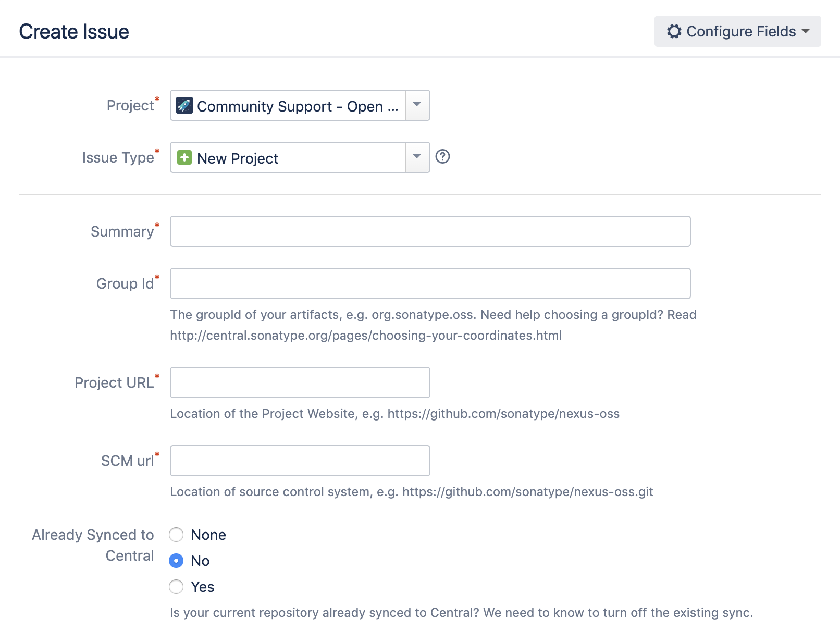The width and height of the screenshot is (840, 643).
Task: Expand the Issue Type dropdown arrow
Action: click(x=417, y=157)
